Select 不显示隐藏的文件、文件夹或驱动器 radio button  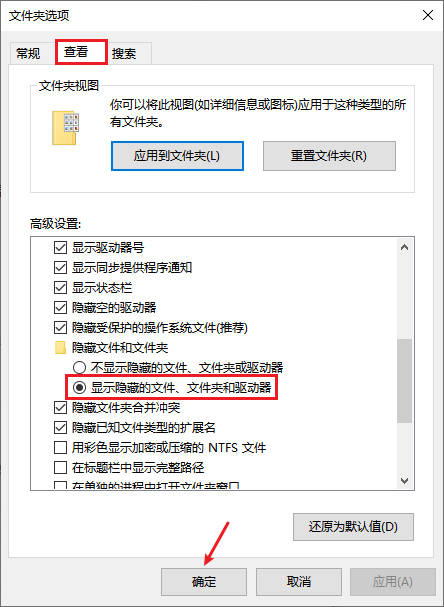tap(79, 367)
